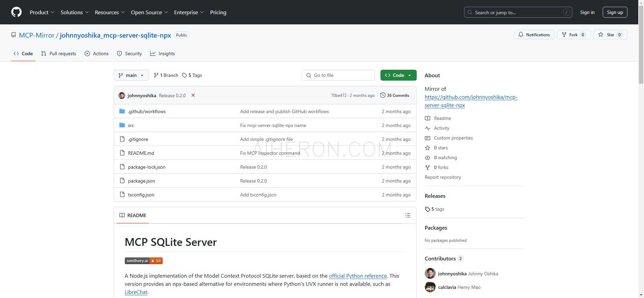Click the smithery.ai badge
Viewport: 644px width, 298px height.
[144, 261]
